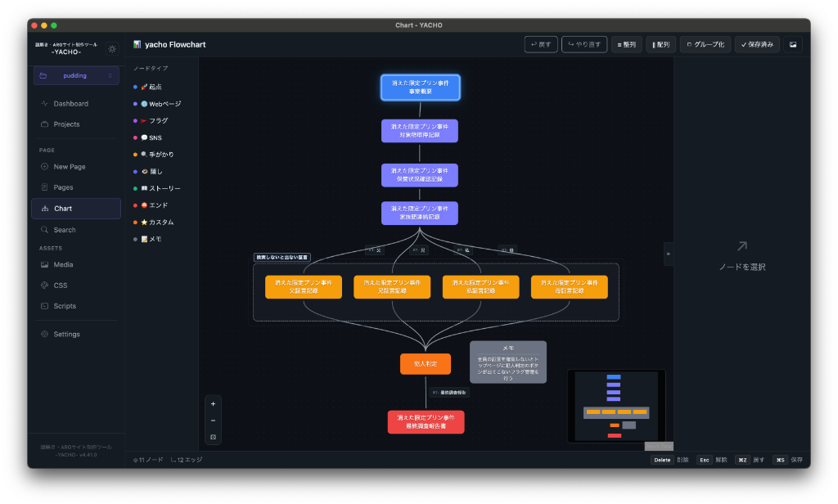Click the fit view icon
Image resolution: width=838 pixels, height=504 pixels.
click(213, 437)
